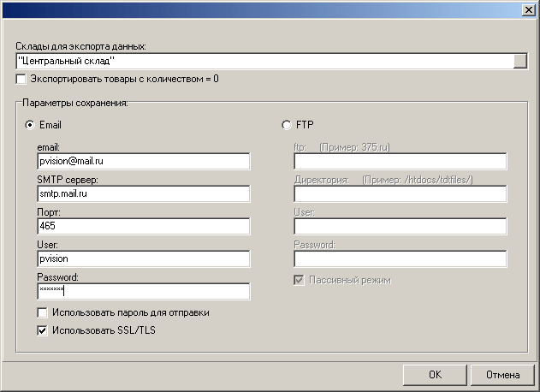Viewport: 540px width, 392px height.
Task: Uncheck "Использовать SSL/TLS"
Action: [43, 330]
